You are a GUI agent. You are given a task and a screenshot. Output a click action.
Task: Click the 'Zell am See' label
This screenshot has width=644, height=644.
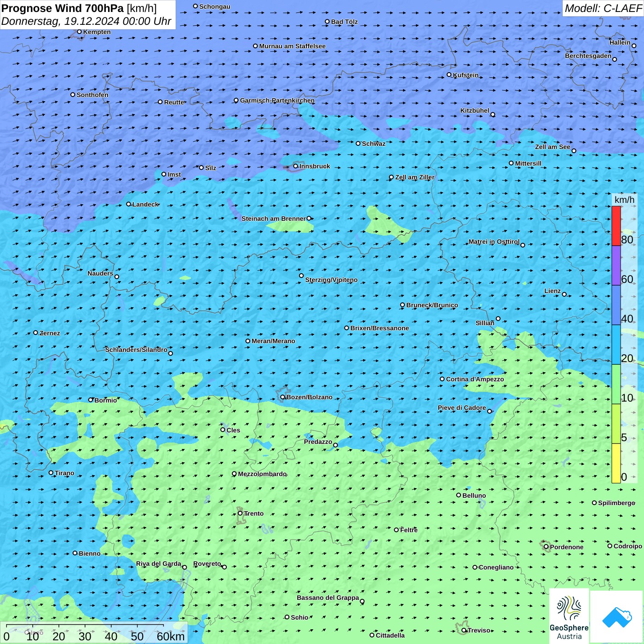[x=552, y=147]
